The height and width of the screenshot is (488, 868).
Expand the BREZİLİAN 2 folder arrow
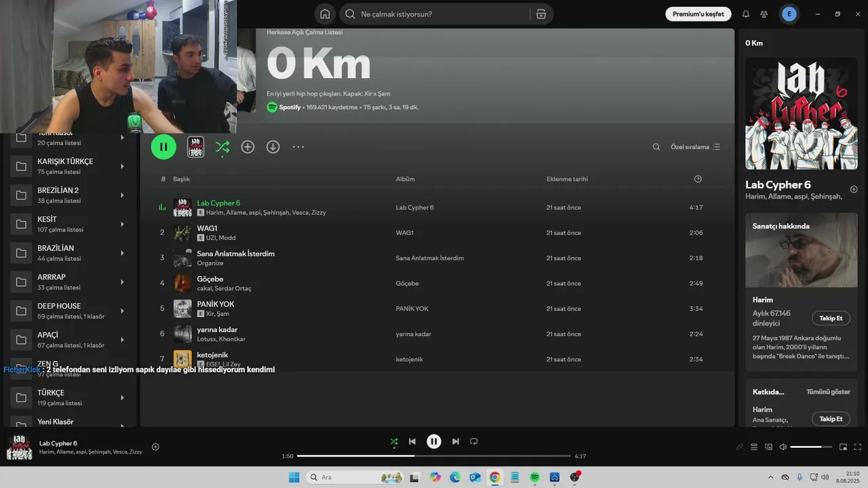(122, 195)
